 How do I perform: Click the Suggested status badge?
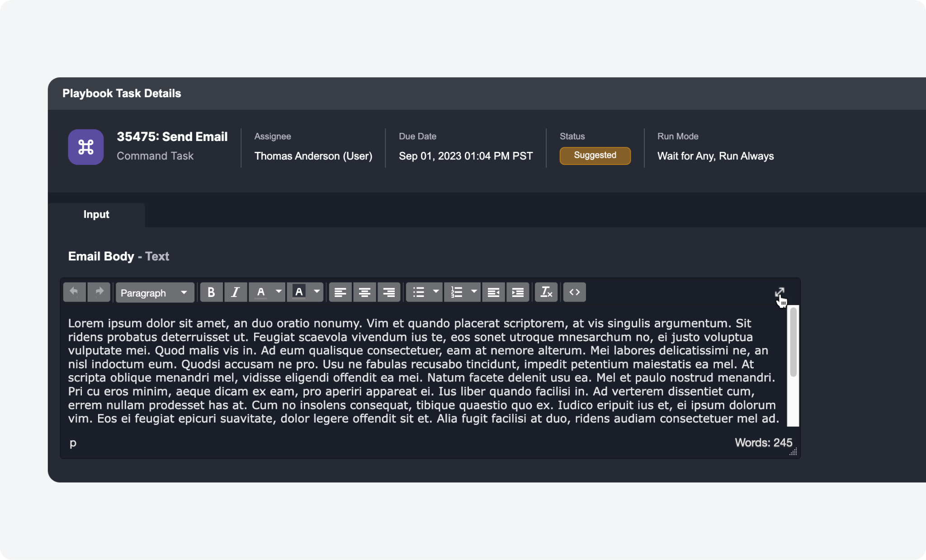tap(595, 155)
